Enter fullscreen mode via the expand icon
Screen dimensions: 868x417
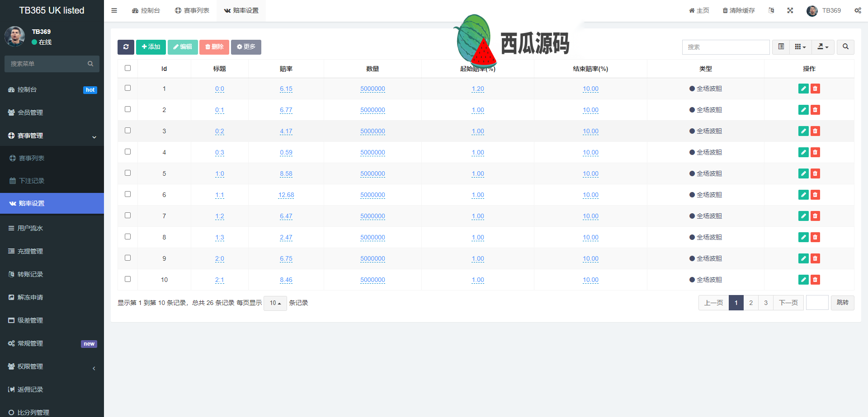pyautogui.click(x=790, y=10)
